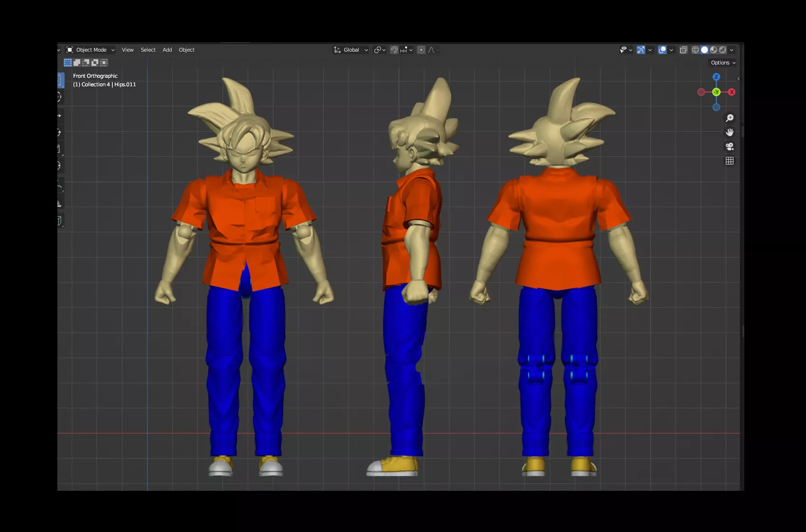Open the Add menu
The width and height of the screenshot is (806, 532).
167,50
